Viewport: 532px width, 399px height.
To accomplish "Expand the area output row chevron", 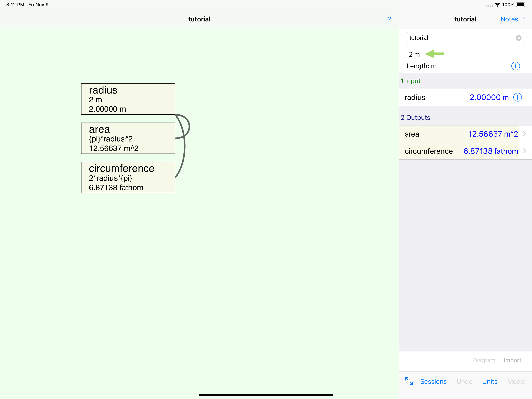I will click(x=525, y=134).
